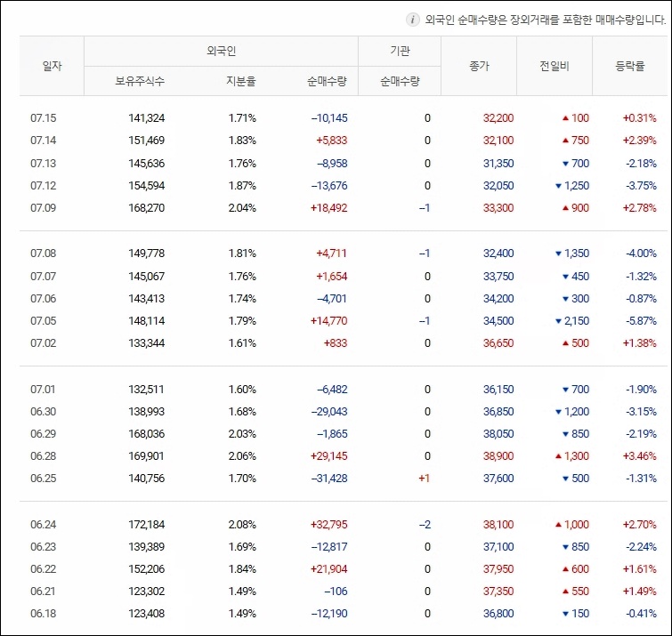The width and height of the screenshot is (672, 636).
Task: Click the date cell 06.25
Action: click(x=44, y=479)
